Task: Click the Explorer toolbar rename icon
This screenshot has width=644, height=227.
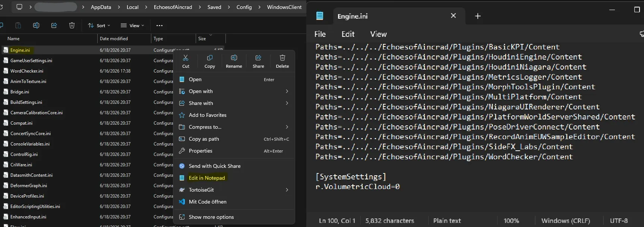Action: pyautogui.click(x=36, y=25)
